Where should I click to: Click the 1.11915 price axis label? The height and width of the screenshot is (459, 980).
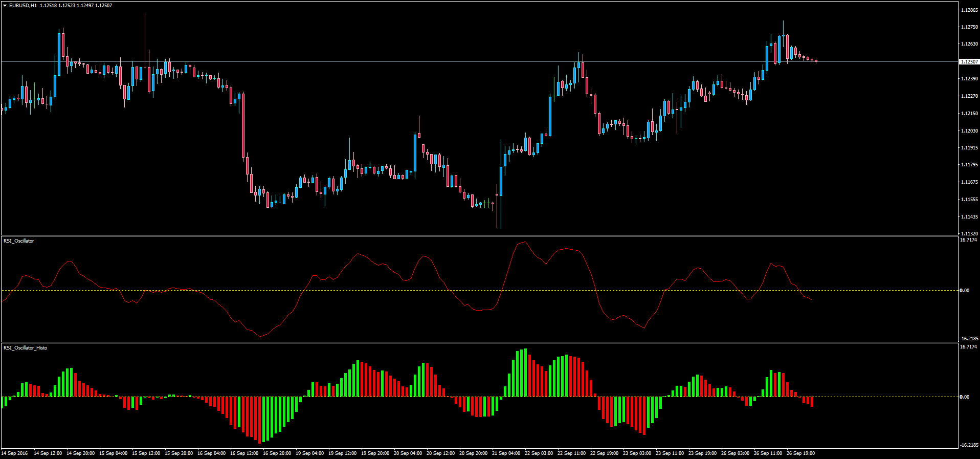pos(969,147)
